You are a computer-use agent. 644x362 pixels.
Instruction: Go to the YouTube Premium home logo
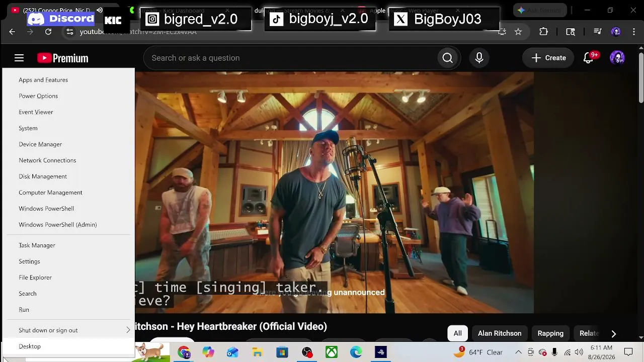[63, 58]
